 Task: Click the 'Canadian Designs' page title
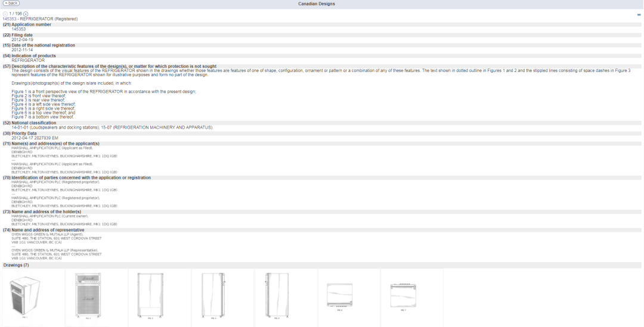click(316, 4)
